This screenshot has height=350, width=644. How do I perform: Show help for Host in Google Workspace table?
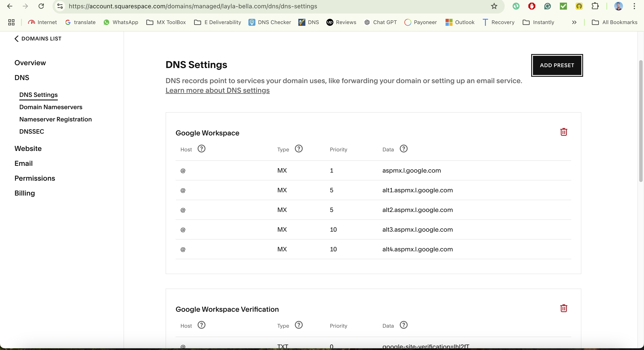click(x=201, y=149)
